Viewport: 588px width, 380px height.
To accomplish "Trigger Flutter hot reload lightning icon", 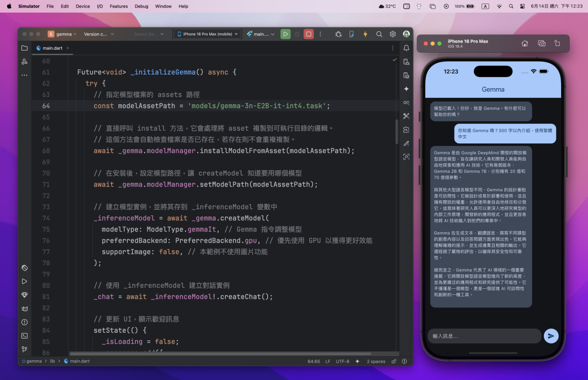I will click(x=365, y=34).
